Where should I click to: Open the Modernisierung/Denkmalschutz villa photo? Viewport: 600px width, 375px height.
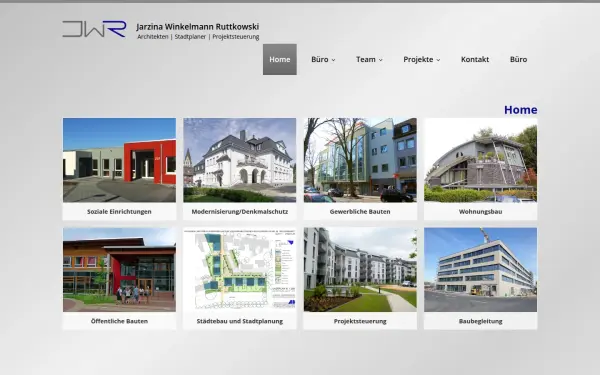240,160
